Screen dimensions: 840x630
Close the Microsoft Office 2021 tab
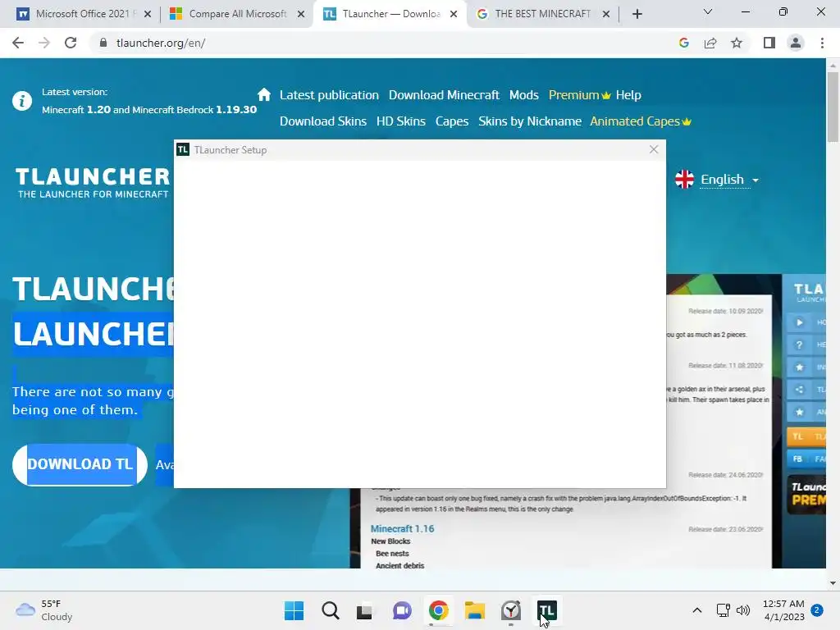(x=148, y=14)
